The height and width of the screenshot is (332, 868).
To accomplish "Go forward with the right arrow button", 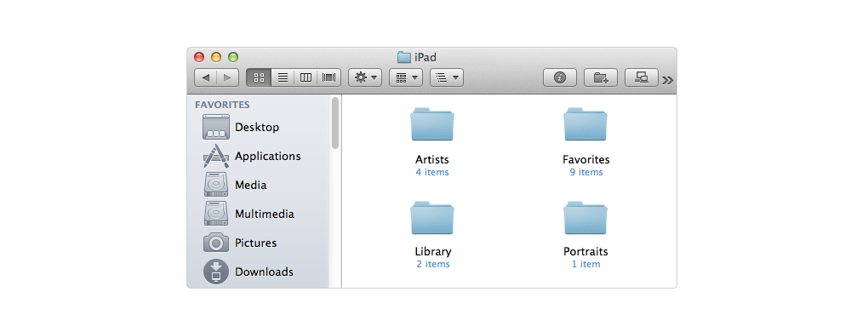I will [227, 77].
